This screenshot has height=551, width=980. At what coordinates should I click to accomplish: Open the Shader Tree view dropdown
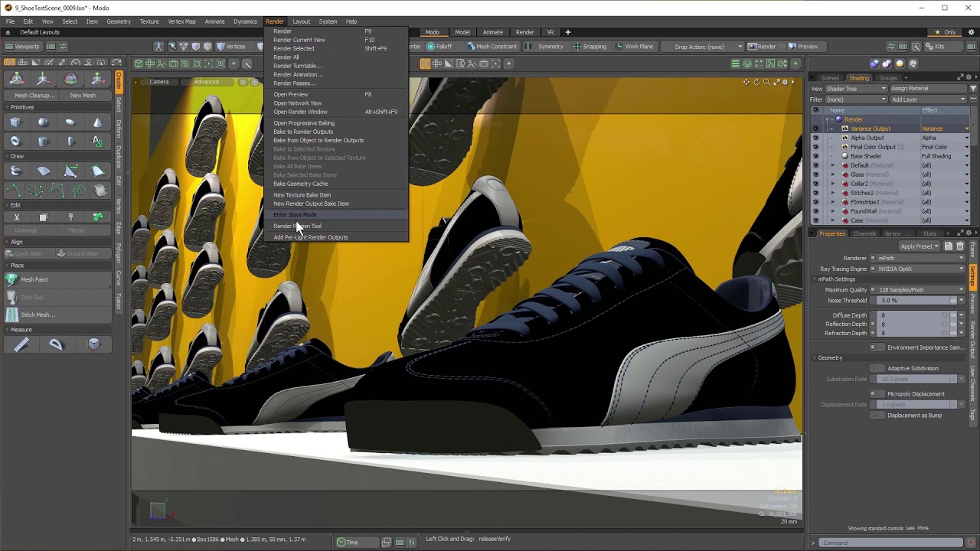tap(856, 89)
